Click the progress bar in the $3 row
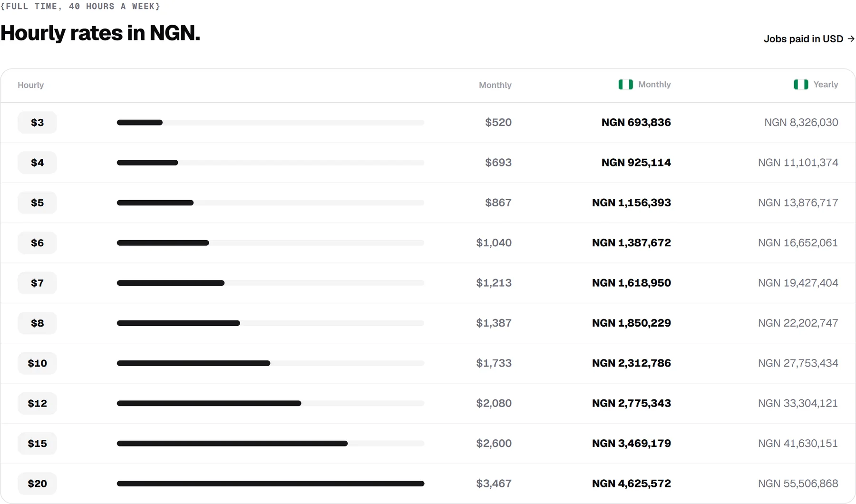Viewport: 856px width, 504px height. point(271,123)
